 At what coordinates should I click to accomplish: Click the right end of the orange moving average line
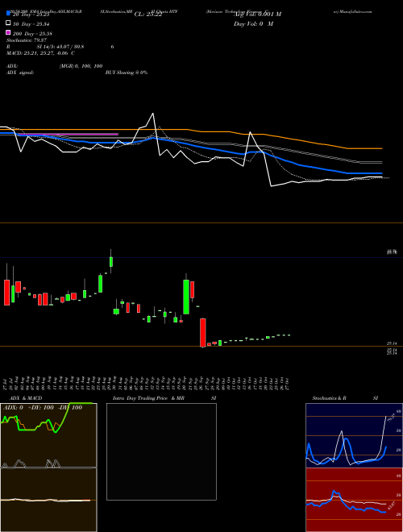382,148
